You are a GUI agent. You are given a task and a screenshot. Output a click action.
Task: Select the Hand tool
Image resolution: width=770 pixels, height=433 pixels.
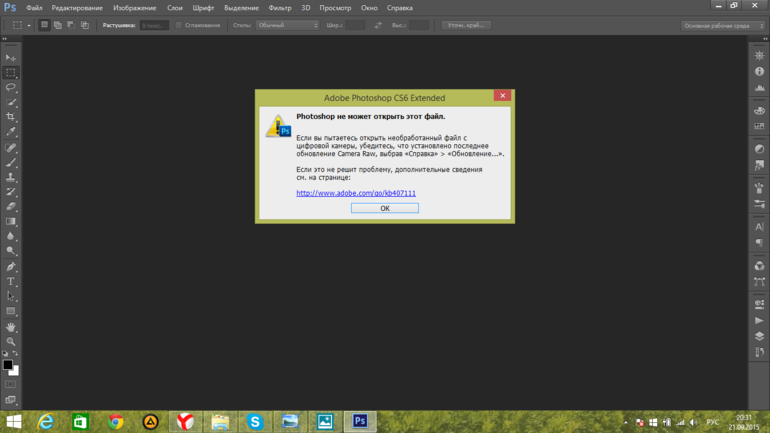[11, 327]
